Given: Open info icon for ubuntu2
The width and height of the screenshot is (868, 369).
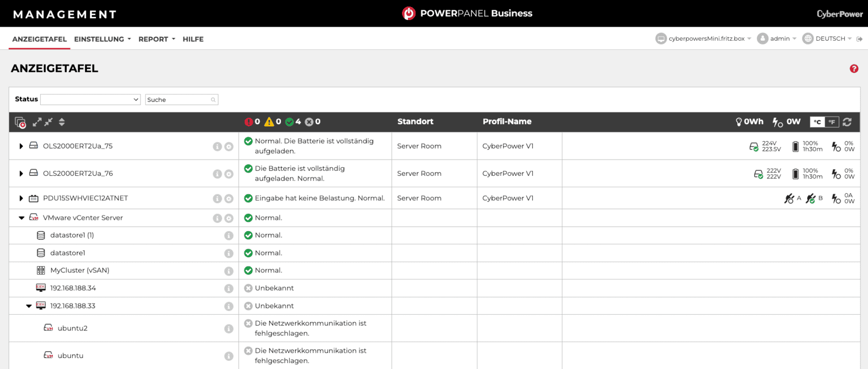Looking at the screenshot, I should click(x=229, y=329).
